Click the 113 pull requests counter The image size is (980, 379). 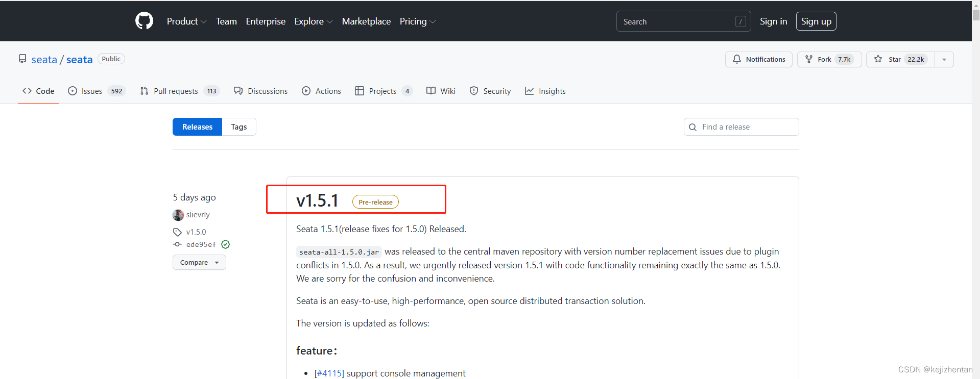212,91
